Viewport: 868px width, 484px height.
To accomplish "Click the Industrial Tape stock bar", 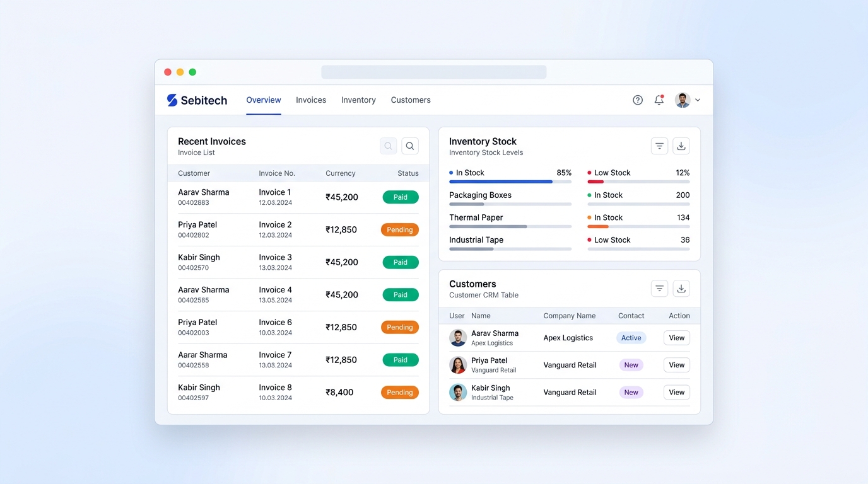I will 510,249.
